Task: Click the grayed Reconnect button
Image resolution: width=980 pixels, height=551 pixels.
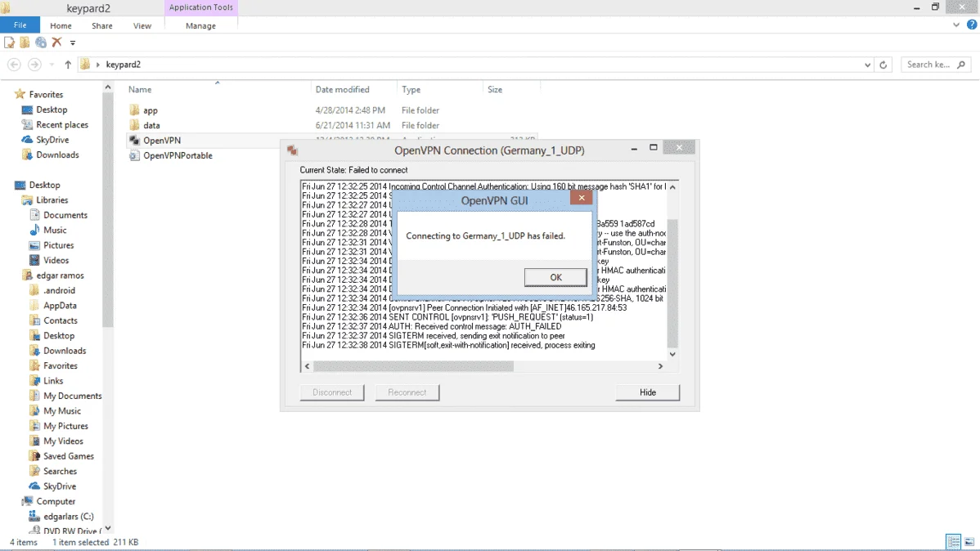Action: [407, 392]
